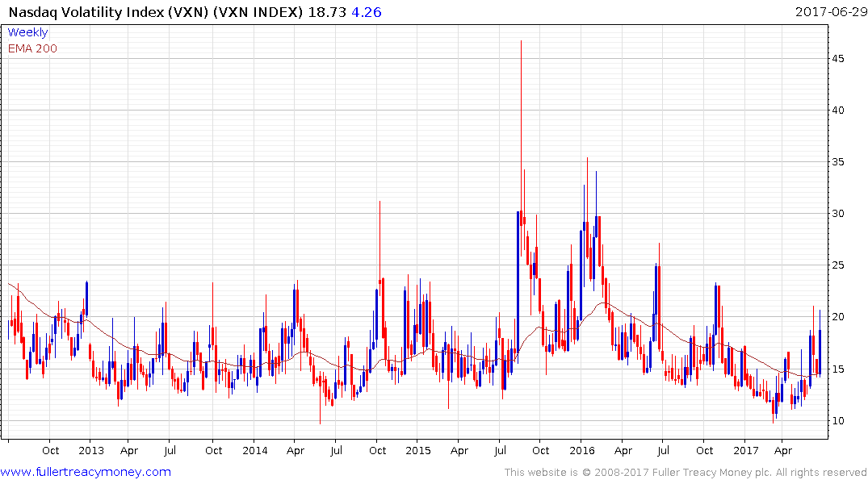
Task: Click the 40 value on price axis
Action: point(837,110)
